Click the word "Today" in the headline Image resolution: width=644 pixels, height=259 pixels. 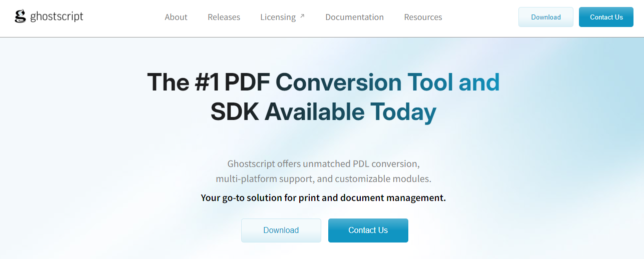pyautogui.click(x=403, y=112)
